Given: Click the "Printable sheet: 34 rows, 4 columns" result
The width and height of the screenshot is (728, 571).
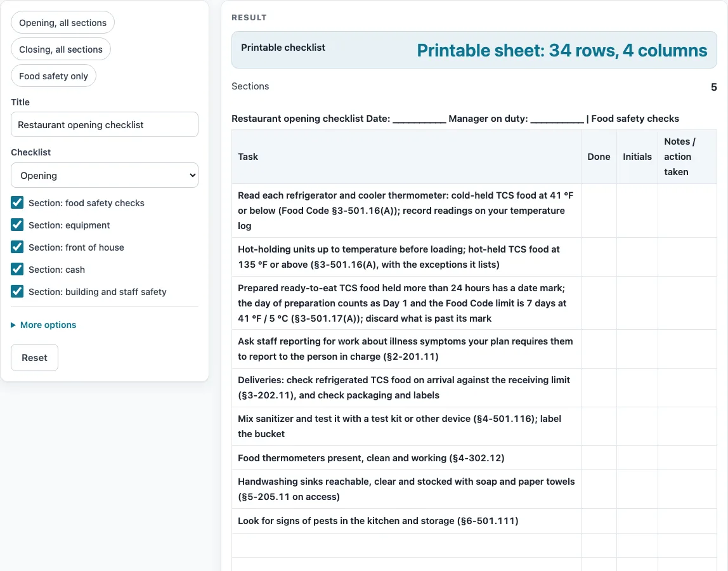Looking at the screenshot, I should 562,50.
